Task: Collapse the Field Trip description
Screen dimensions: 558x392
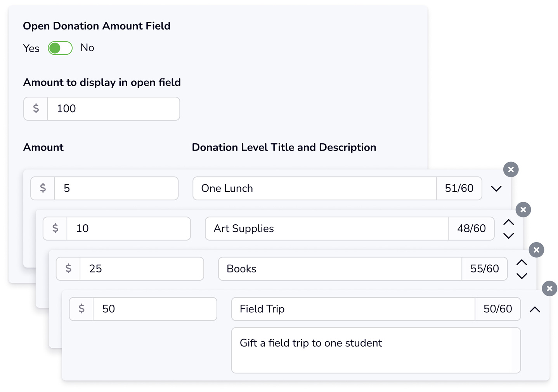Action: point(535,309)
